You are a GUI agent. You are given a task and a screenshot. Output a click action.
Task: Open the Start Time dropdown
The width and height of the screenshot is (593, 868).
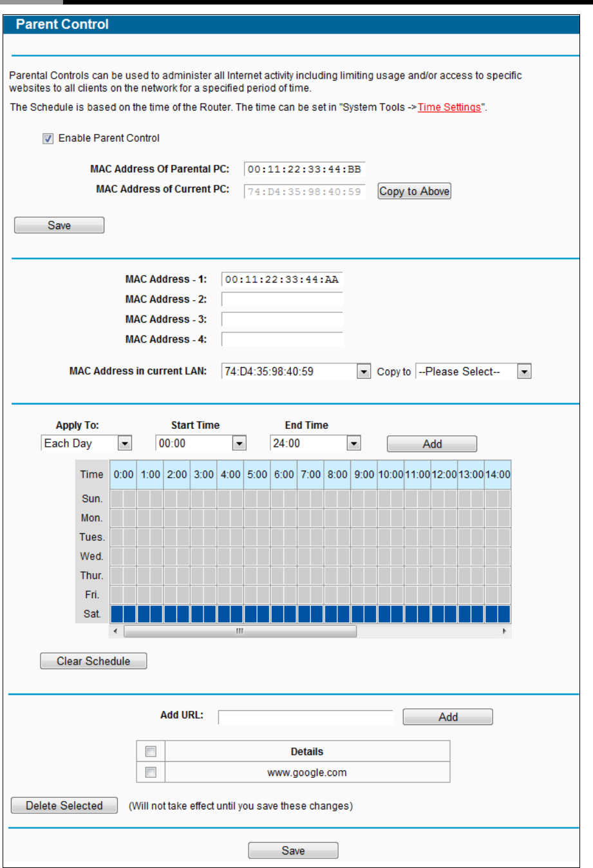click(201, 443)
